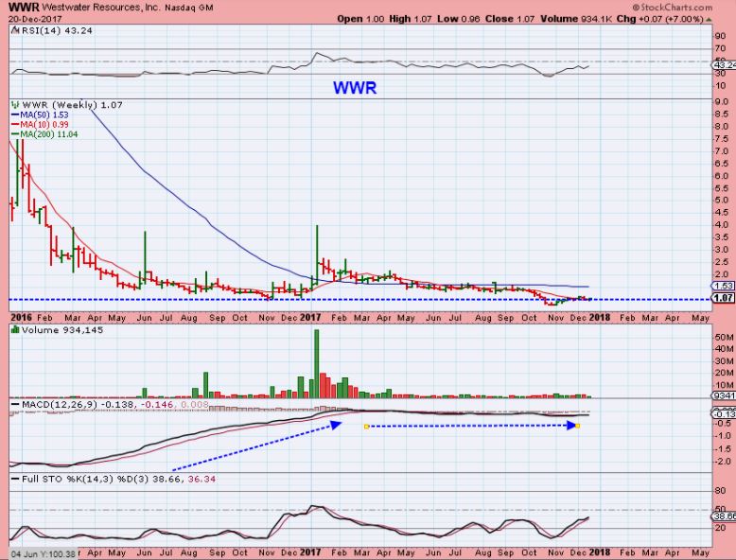Click the Chg +0.07 (+7.00%) value
736x560 pixels.
pyautogui.click(x=660, y=19)
